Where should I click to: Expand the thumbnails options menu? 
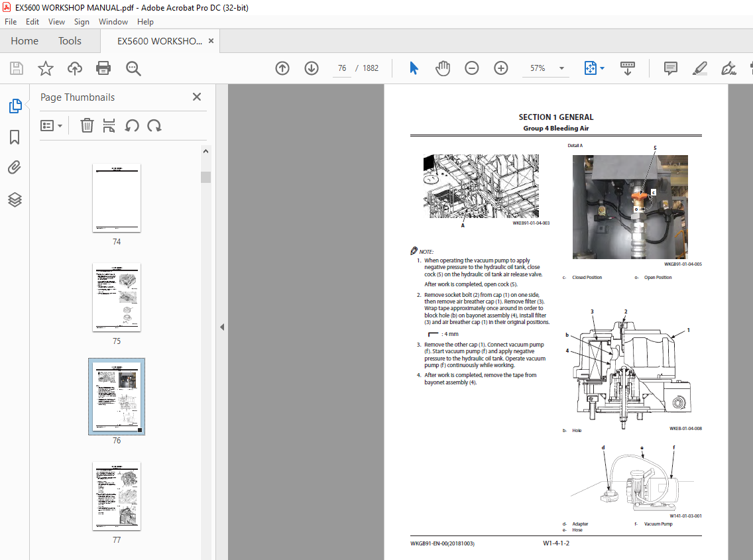[x=52, y=125]
